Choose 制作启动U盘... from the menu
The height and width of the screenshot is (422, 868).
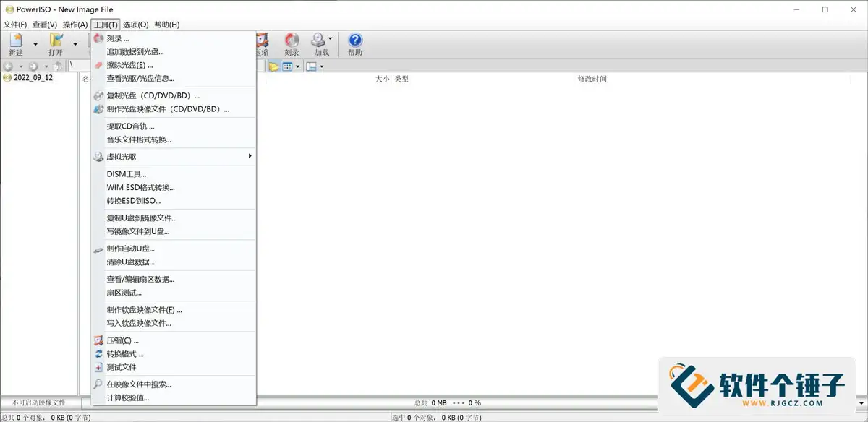[174, 249]
